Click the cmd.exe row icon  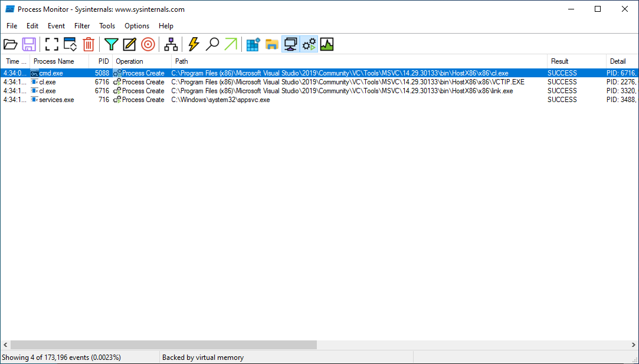tap(35, 73)
